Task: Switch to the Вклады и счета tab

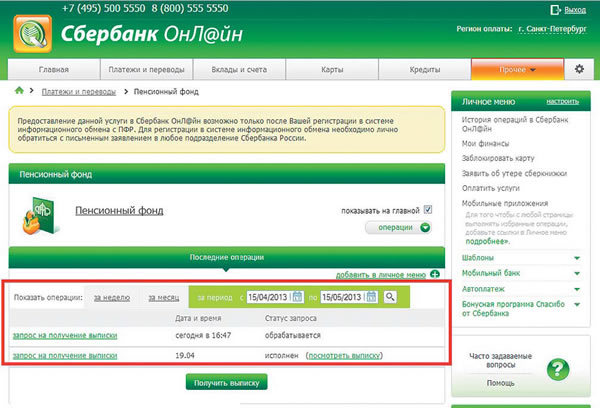Action: pyautogui.click(x=239, y=69)
